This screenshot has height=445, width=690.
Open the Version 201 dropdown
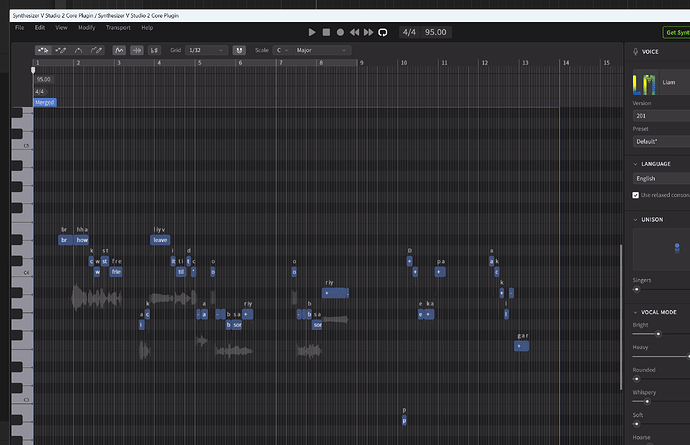[661, 116]
